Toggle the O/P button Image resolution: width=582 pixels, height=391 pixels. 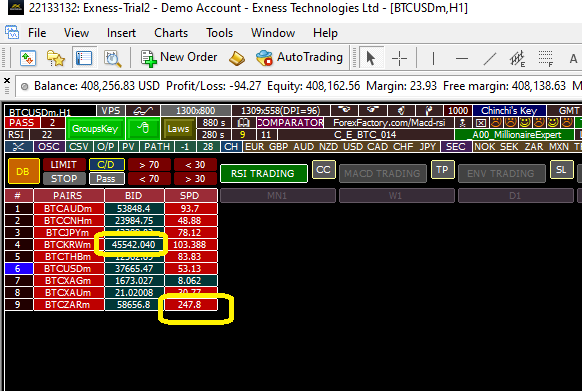pos(106,147)
